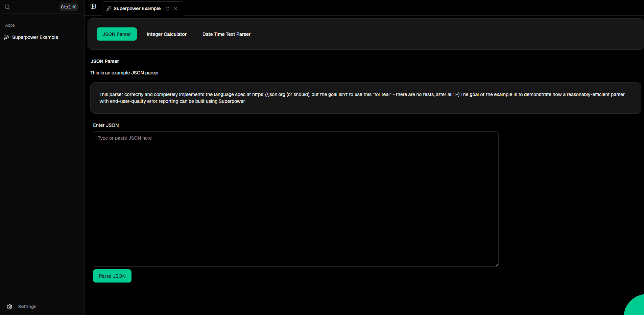Screen dimensions: 644x315
Task: Click the green circle in the bottom-right corner
Action: (636, 307)
